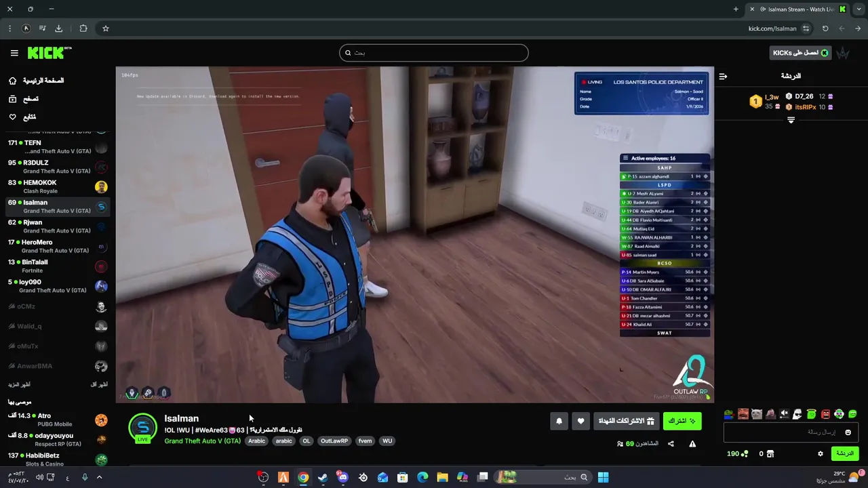The height and width of the screenshot is (488, 868).
Task: Insert the Pepe frog quick emote
Action: (729, 414)
